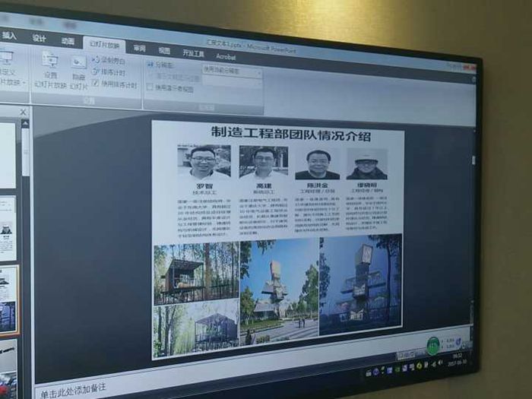
Task: Switch to the 设计 ribbon tab
Action: point(39,38)
